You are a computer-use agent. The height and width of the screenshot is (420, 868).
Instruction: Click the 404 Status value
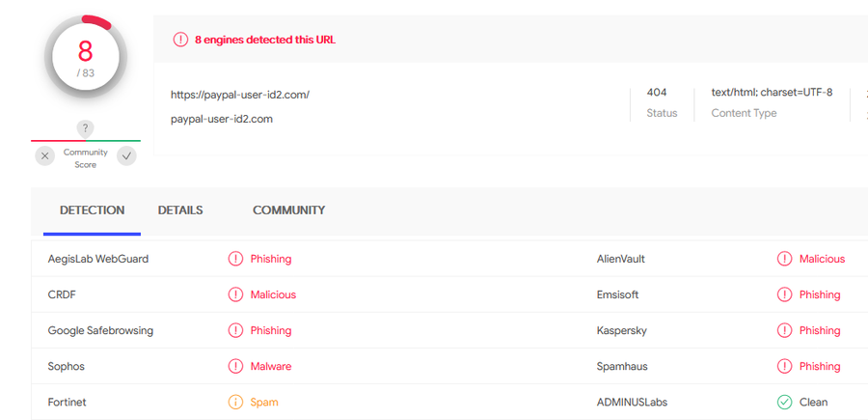click(657, 93)
